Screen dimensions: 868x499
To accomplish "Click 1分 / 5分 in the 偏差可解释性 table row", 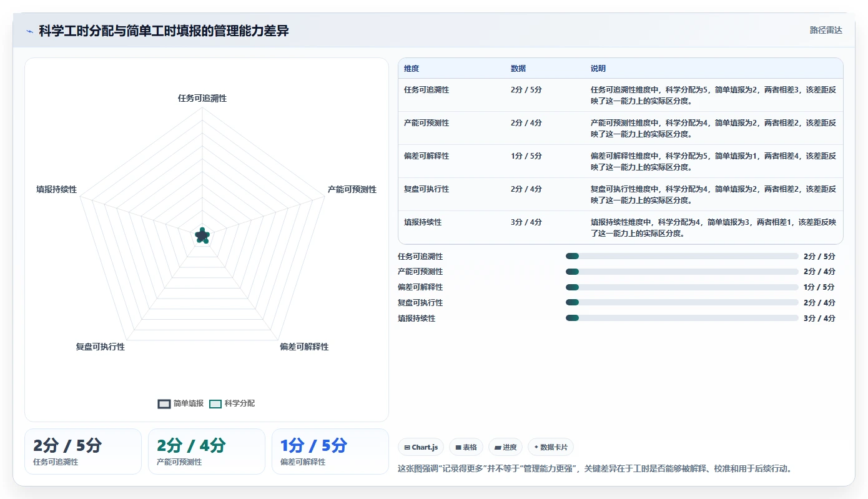I will 526,156.
